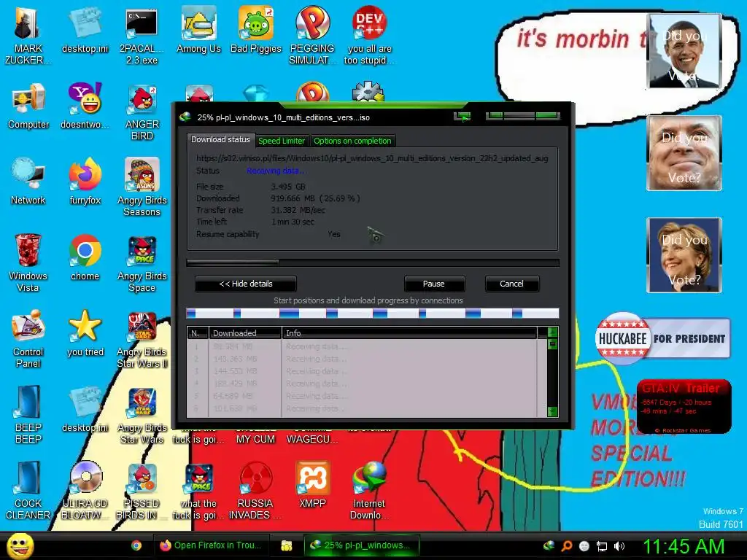Switch to 'Open Firefox in Trou...' taskbar button
This screenshot has width=747, height=560.
[x=211, y=545]
